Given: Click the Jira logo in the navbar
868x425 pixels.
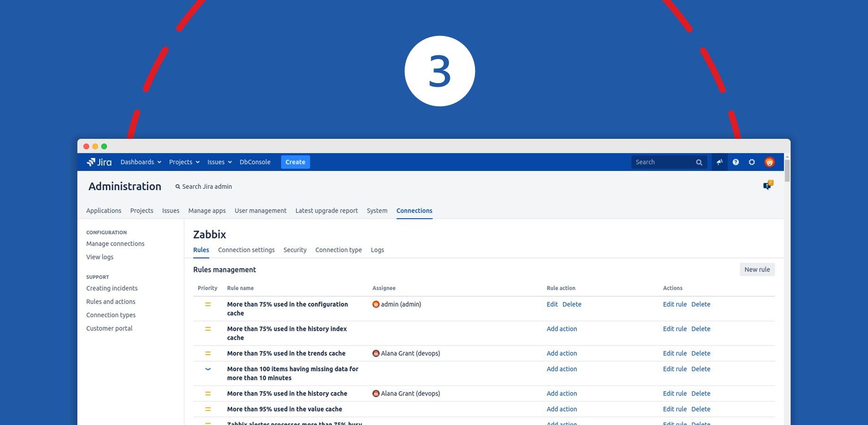Looking at the screenshot, I should tap(99, 162).
